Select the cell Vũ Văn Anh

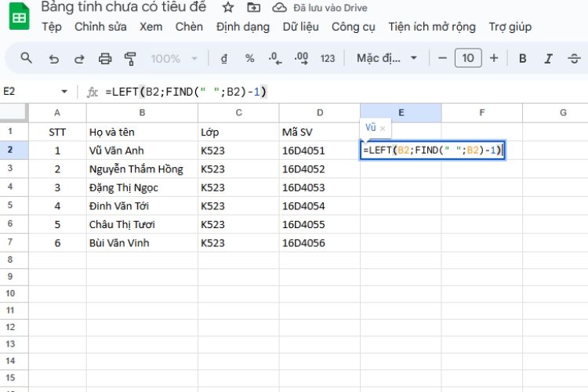[x=142, y=151]
